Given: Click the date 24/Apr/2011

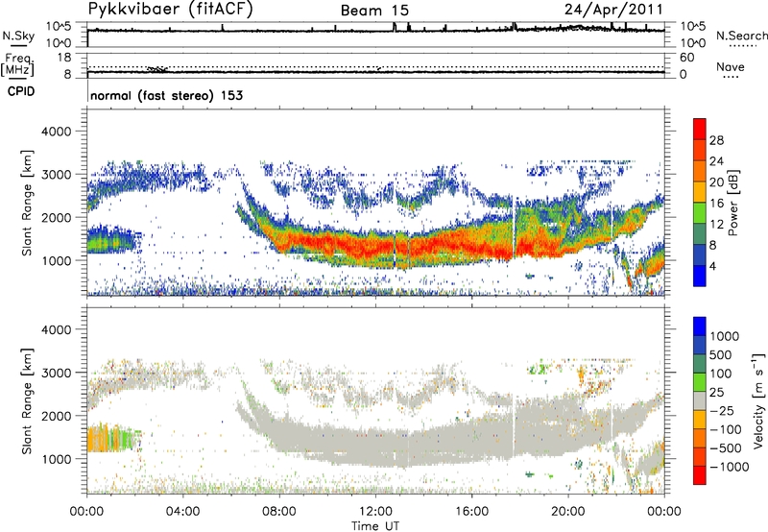Looking at the screenshot, I should click(613, 10).
